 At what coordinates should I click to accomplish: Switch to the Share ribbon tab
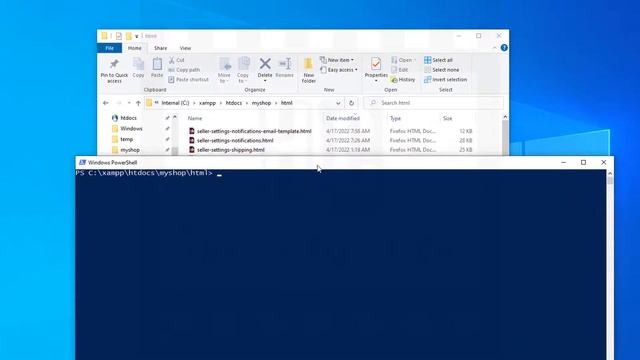(160, 48)
